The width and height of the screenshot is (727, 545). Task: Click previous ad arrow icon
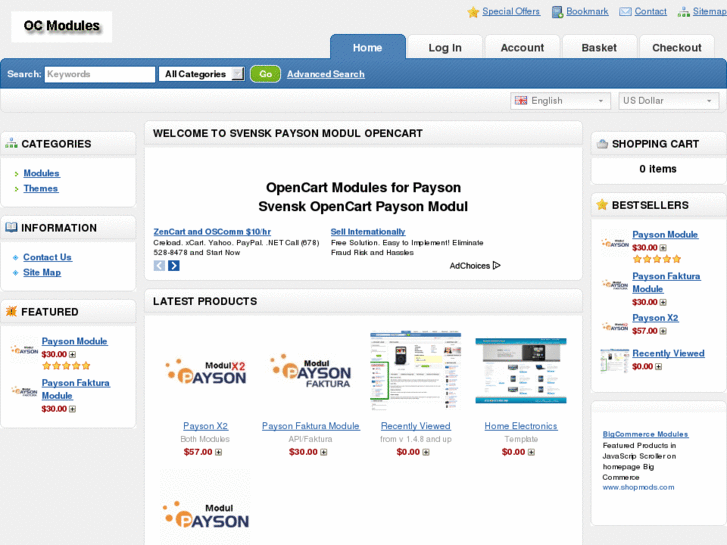coord(159,266)
